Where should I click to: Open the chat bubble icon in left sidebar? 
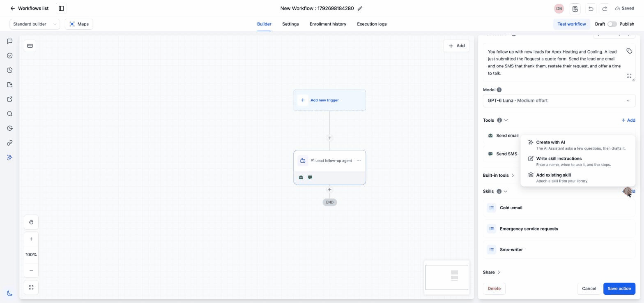(10, 41)
